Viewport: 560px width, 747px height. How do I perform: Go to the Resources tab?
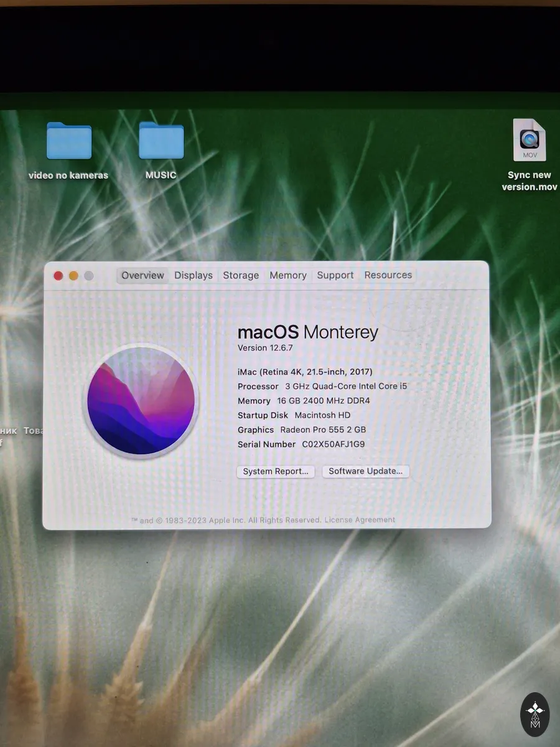[388, 275]
